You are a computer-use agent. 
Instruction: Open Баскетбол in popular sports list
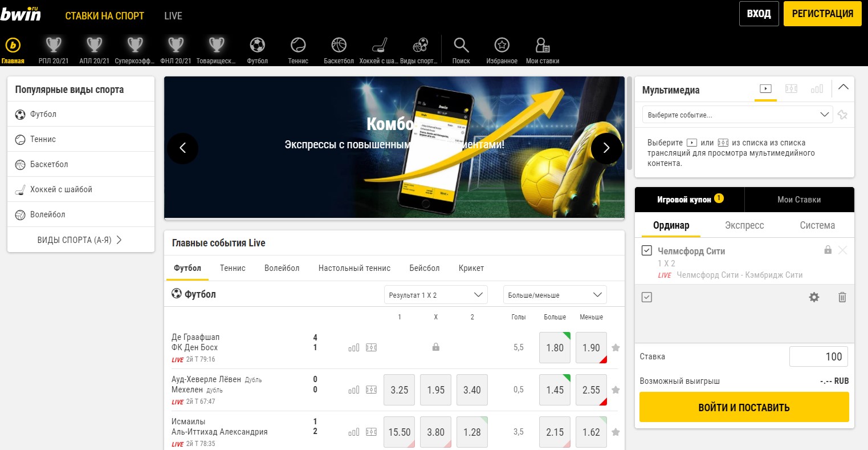coord(81,164)
